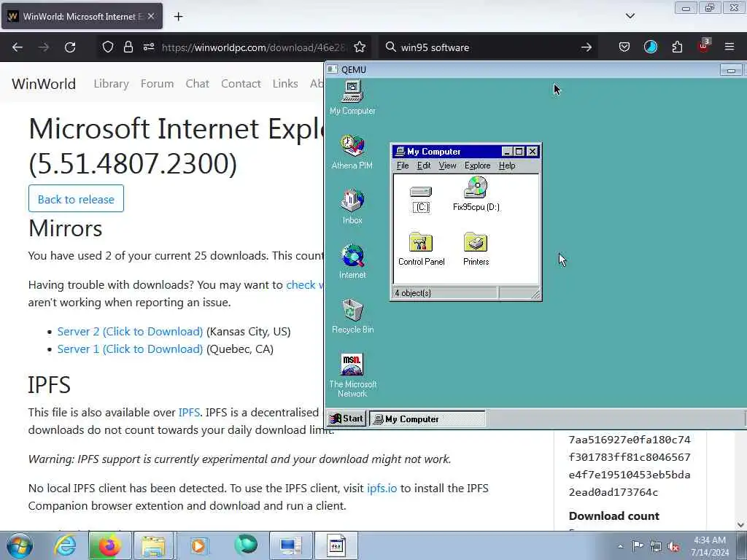The height and width of the screenshot is (560, 747).
Task: Select the Internet desktop icon
Action: [352, 262]
